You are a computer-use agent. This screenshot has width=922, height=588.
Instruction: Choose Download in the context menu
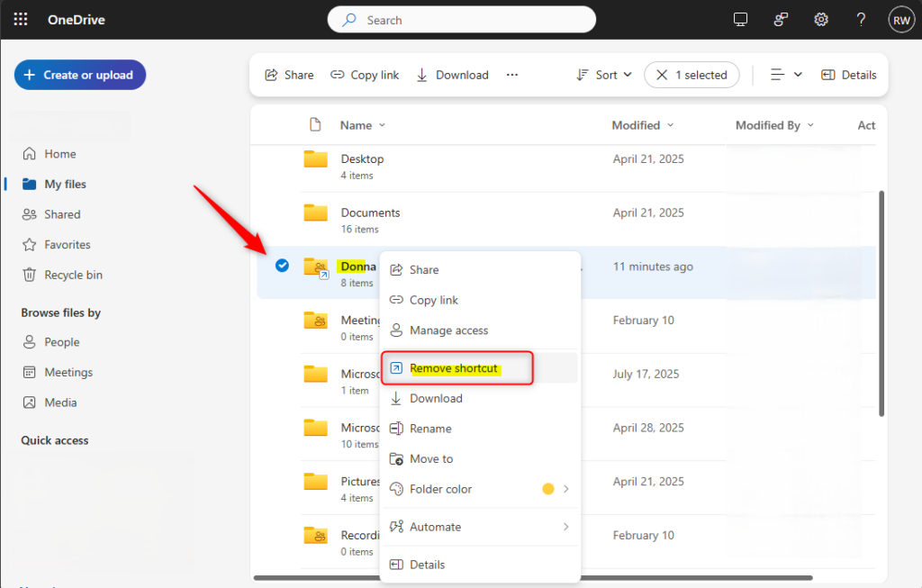481,398
